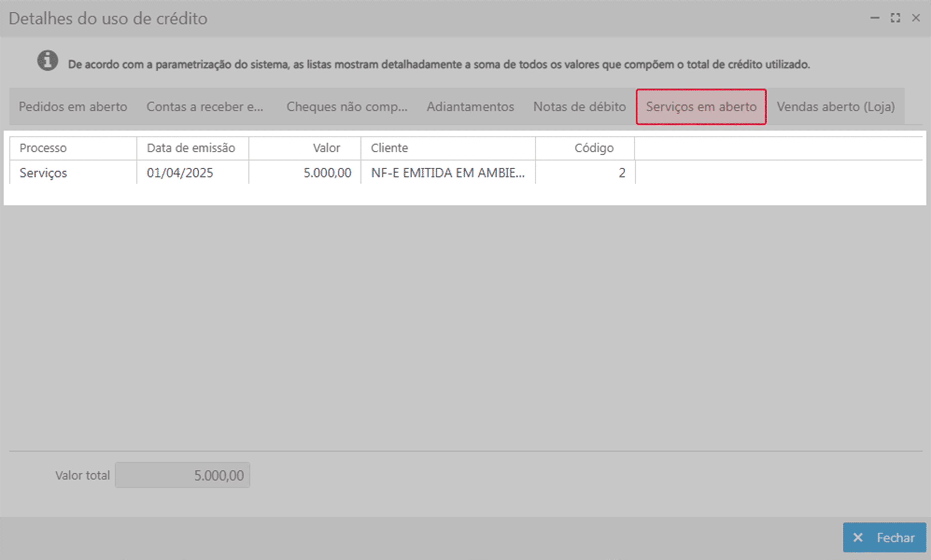Click the Cliente column header
Viewport: 931px width, 560px height.
coord(389,148)
